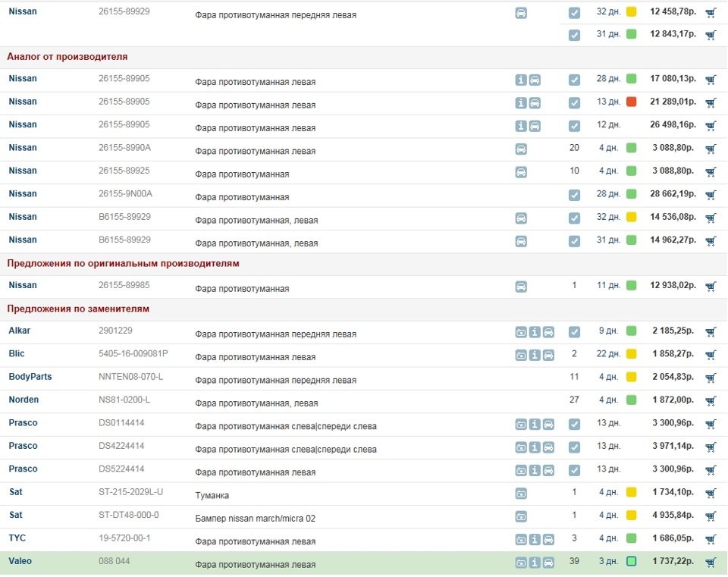Click car icon on Prasco DS4224414 row
Viewport: 728px width, 577px height.
click(x=548, y=447)
